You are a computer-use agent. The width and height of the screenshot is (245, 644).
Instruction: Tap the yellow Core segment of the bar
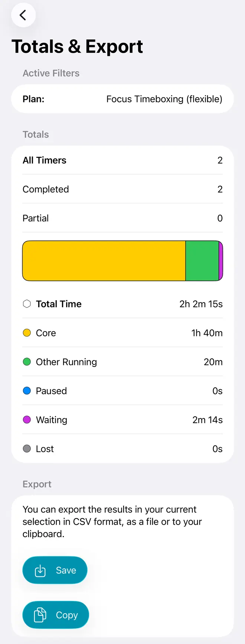coord(104,260)
